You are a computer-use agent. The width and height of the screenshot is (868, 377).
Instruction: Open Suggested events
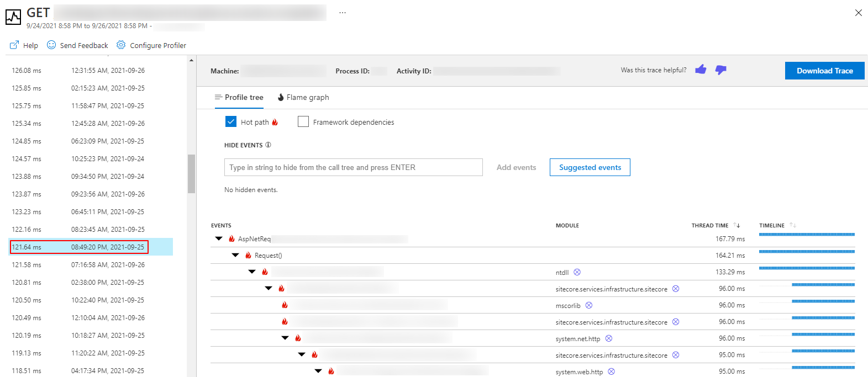click(x=590, y=167)
